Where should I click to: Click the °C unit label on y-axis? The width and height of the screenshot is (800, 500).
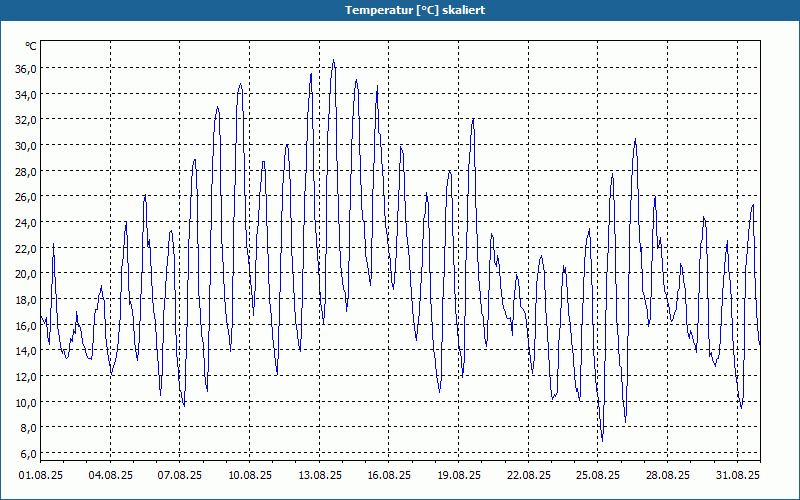31,46
